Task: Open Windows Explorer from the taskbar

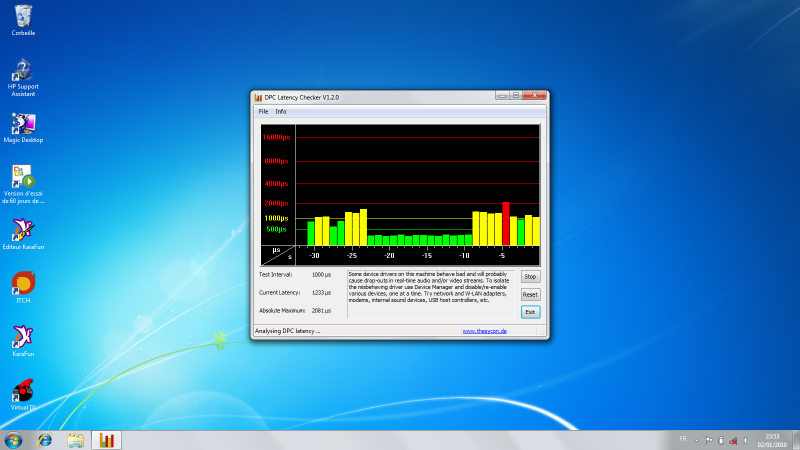Action: 76,440
